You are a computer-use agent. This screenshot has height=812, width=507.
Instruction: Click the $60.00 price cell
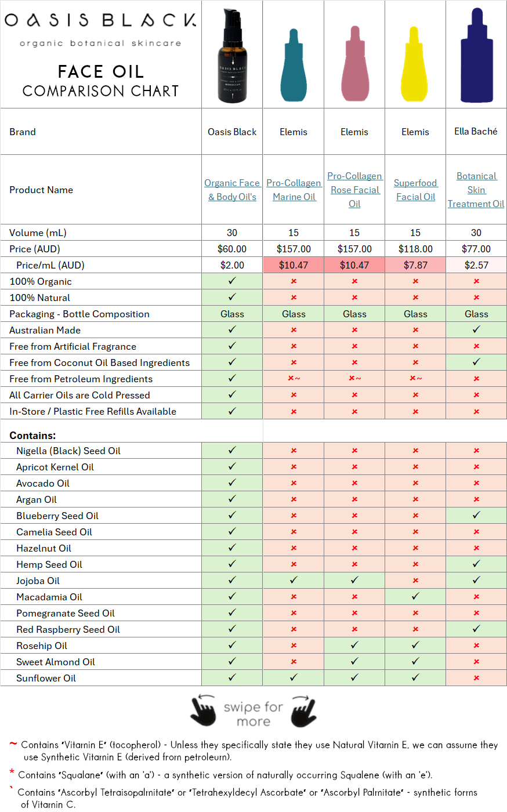point(232,249)
